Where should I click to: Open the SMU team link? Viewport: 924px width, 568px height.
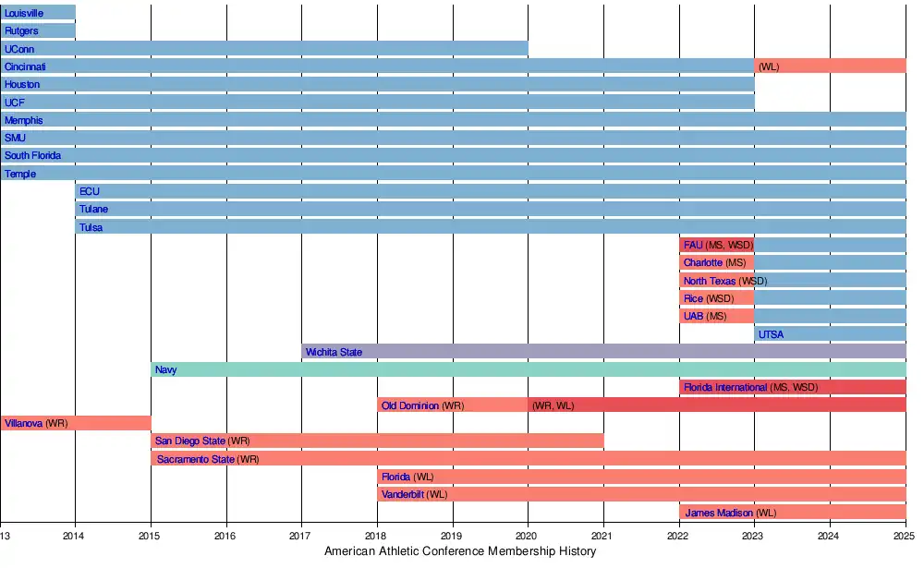click(16, 138)
